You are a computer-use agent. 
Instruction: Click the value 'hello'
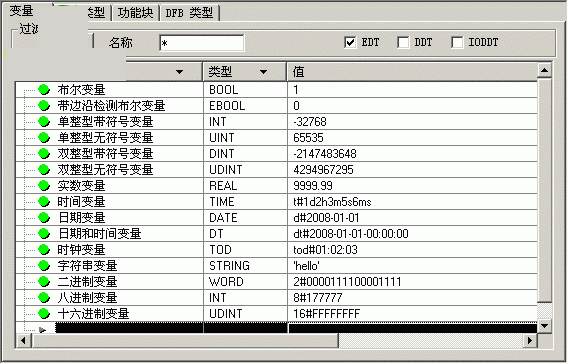(306, 265)
